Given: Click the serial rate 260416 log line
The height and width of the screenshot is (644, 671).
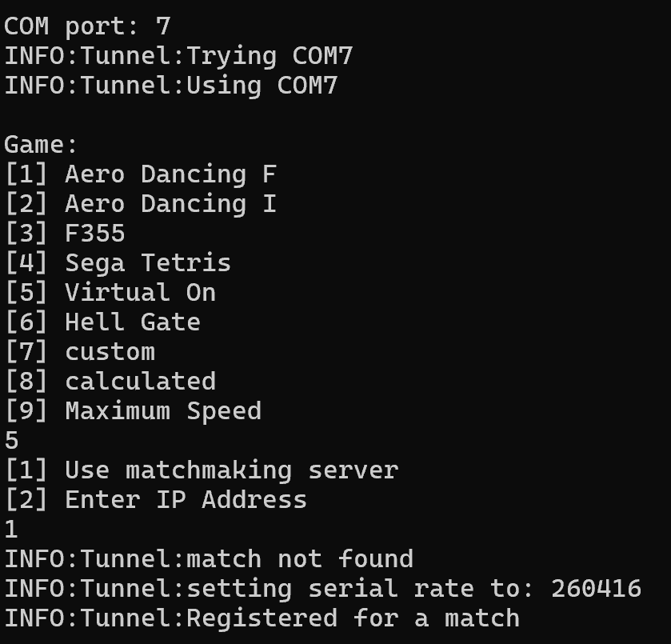Looking at the screenshot, I should pyautogui.click(x=322, y=589).
